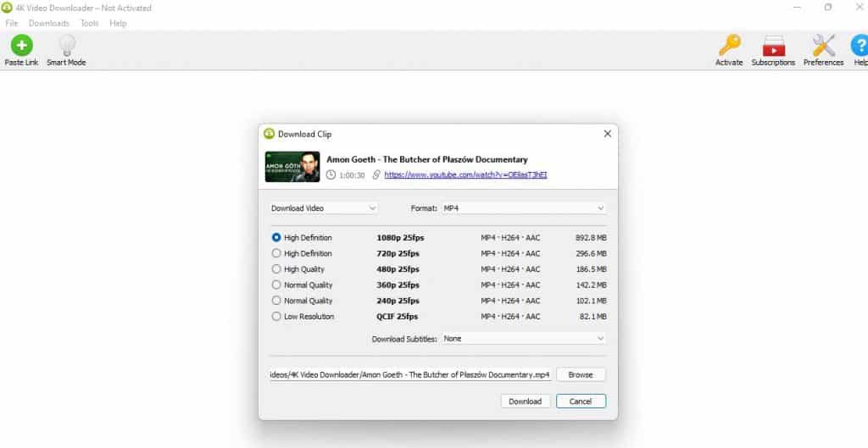Open the Format MP4 dropdown
This screenshot has width=868, height=448.
click(x=524, y=208)
